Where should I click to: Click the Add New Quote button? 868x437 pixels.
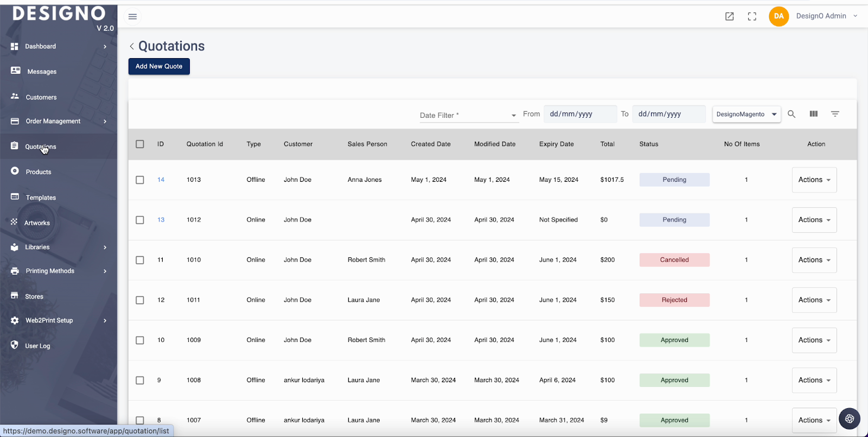point(159,66)
